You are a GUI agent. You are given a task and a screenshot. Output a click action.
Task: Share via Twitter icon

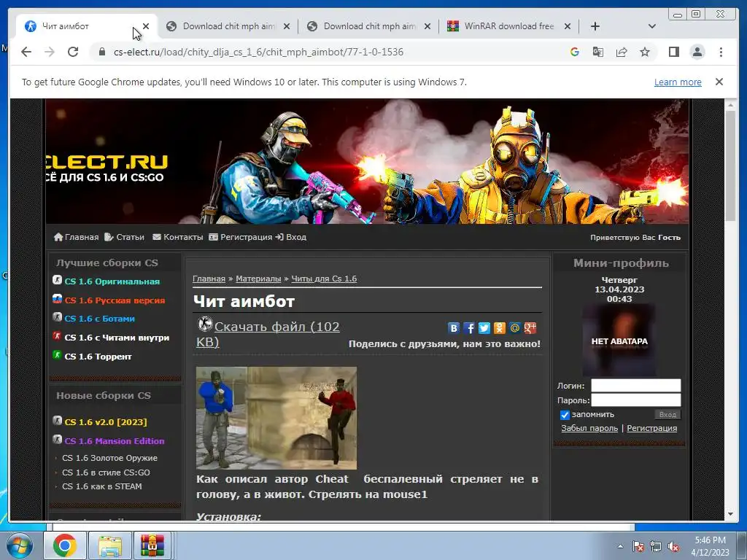484,327
